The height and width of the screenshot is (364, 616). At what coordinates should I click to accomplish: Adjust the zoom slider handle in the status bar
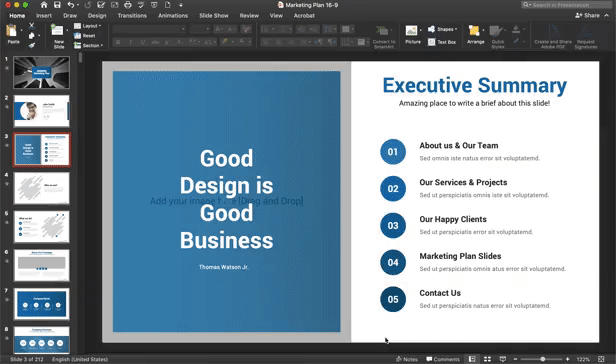(543, 359)
